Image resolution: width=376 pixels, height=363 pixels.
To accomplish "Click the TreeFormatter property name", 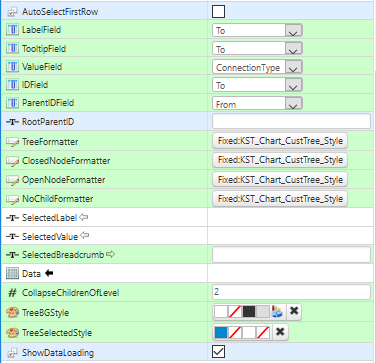I will point(50,142).
